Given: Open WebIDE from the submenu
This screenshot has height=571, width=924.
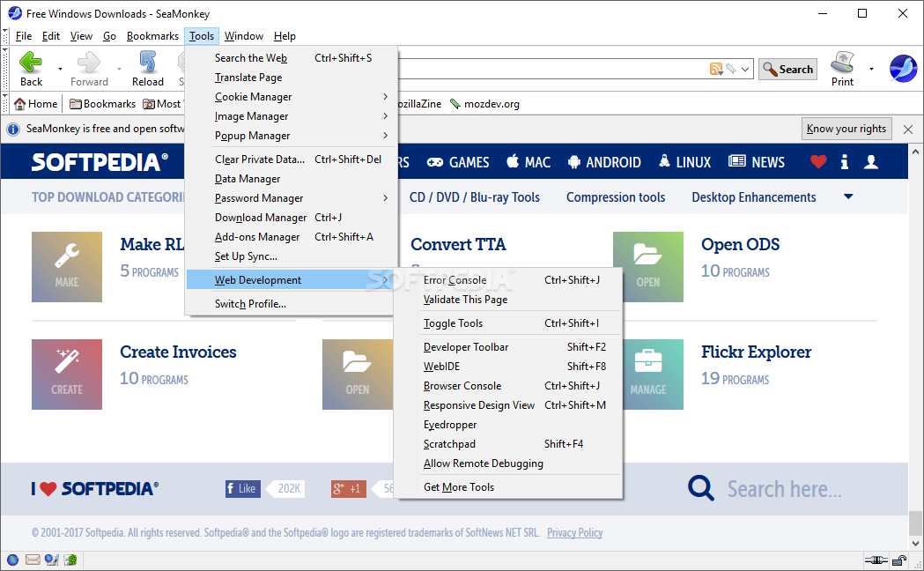Looking at the screenshot, I should point(508,366).
